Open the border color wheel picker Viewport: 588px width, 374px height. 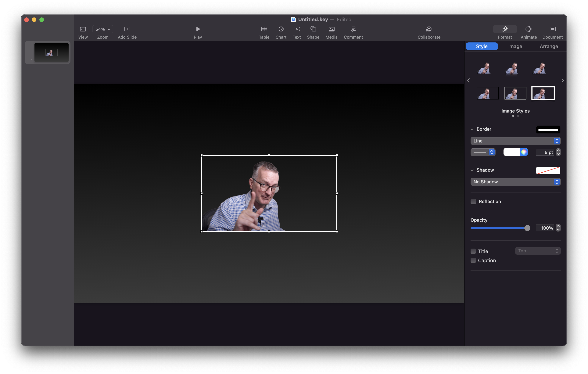click(524, 152)
